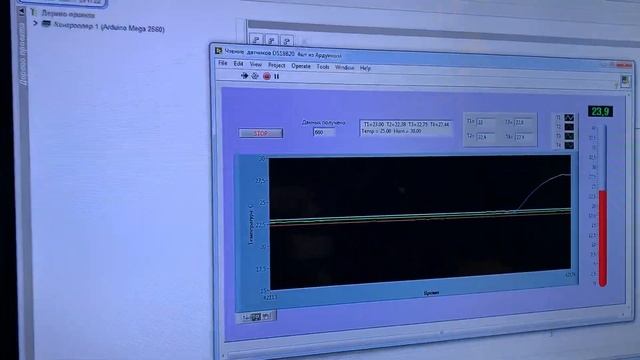Viewport: 640px width, 360px height.
Task: Click second toolbar icon in background window
Action: point(271,40)
